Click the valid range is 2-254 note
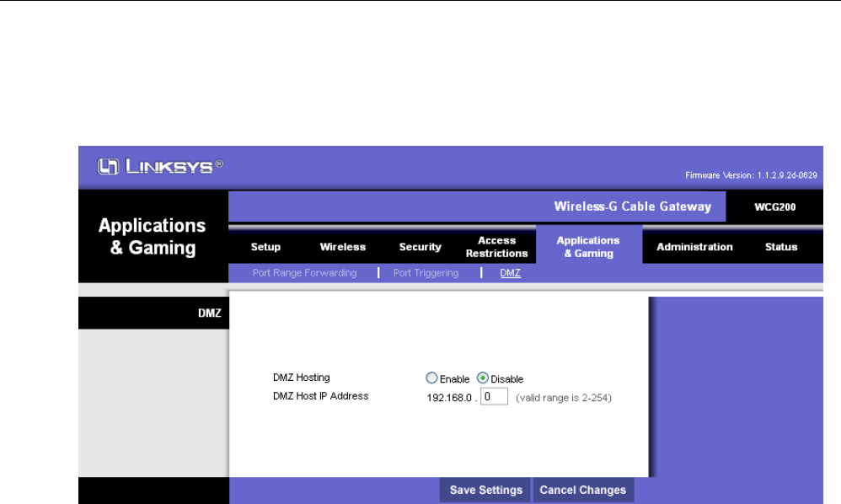 click(x=564, y=398)
